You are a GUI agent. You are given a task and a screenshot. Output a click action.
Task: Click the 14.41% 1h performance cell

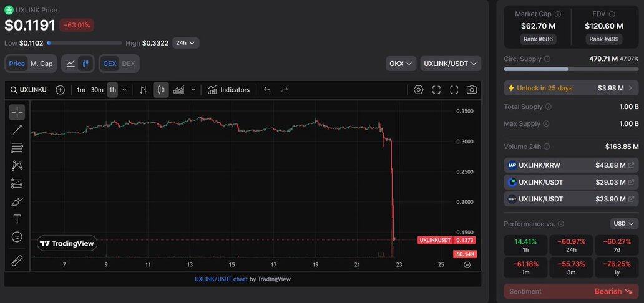[525, 245]
